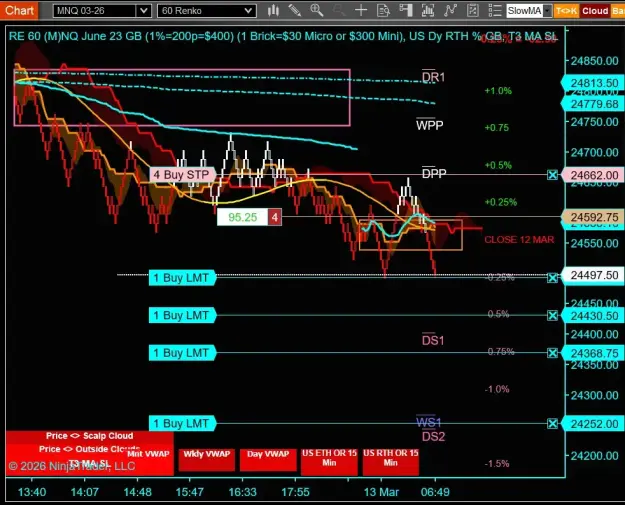Click the DPP pivot label
Image resolution: width=625 pixels, height=505 pixels.
tap(434, 173)
